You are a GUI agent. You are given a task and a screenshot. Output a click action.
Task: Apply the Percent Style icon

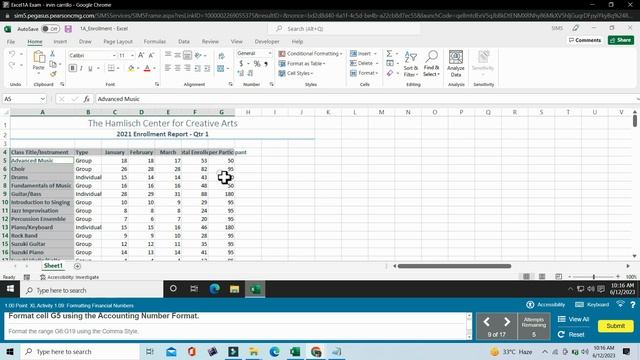click(x=257, y=64)
